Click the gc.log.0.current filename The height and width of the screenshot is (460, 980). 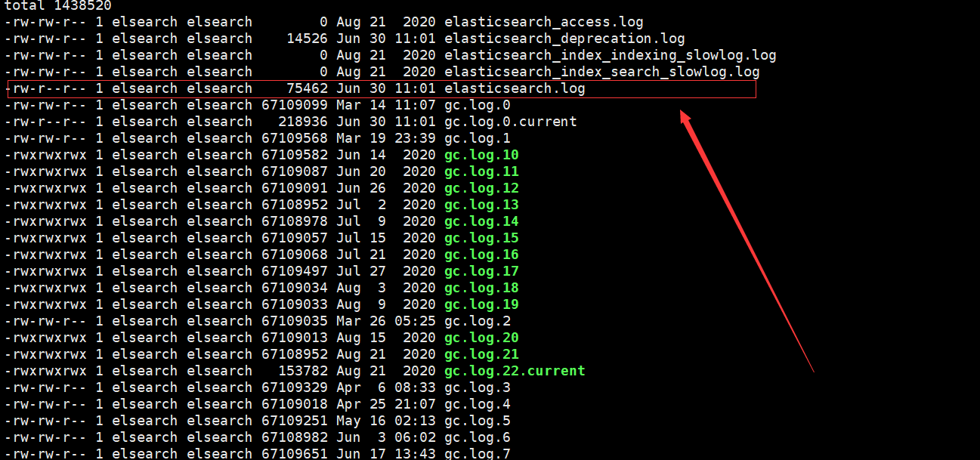[x=511, y=122]
